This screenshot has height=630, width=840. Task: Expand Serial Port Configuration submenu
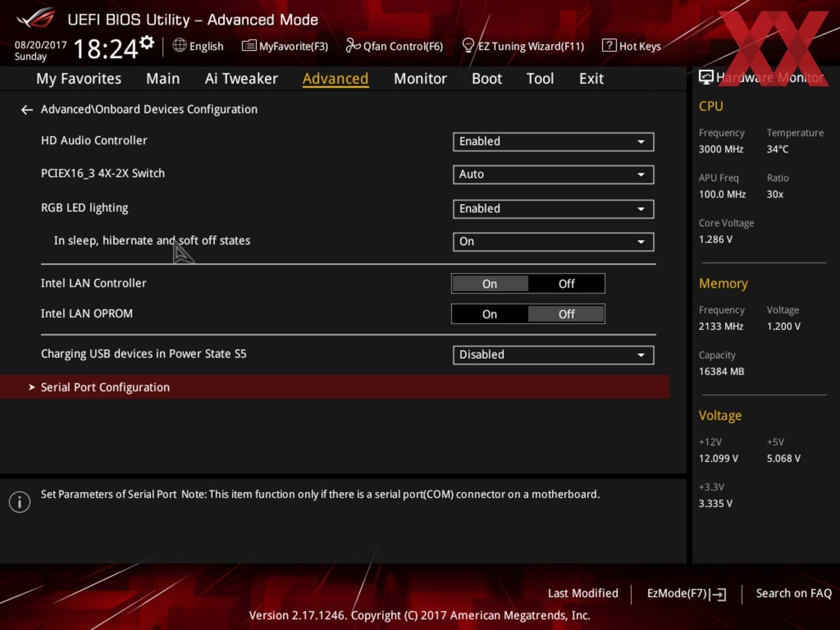click(335, 387)
